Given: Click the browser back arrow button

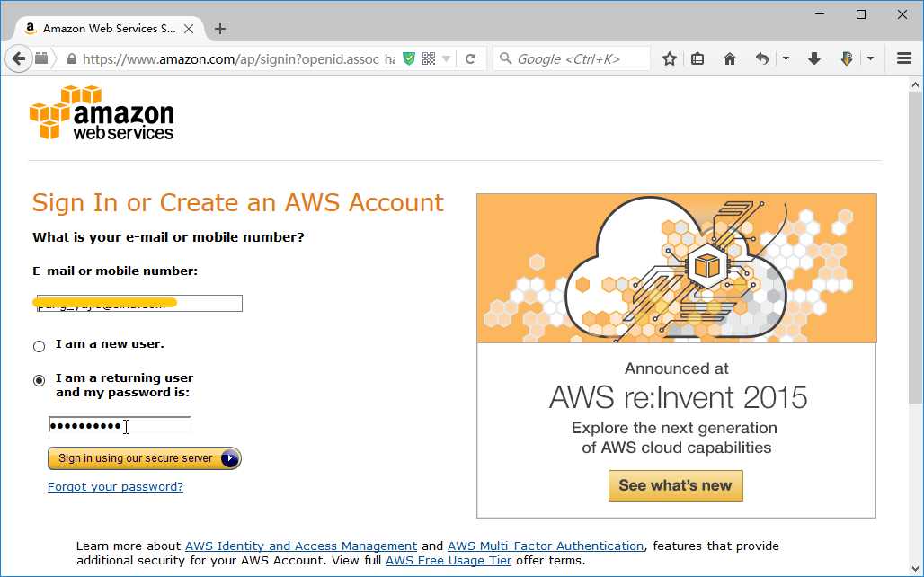Looking at the screenshot, I should click(x=18, y=58).
